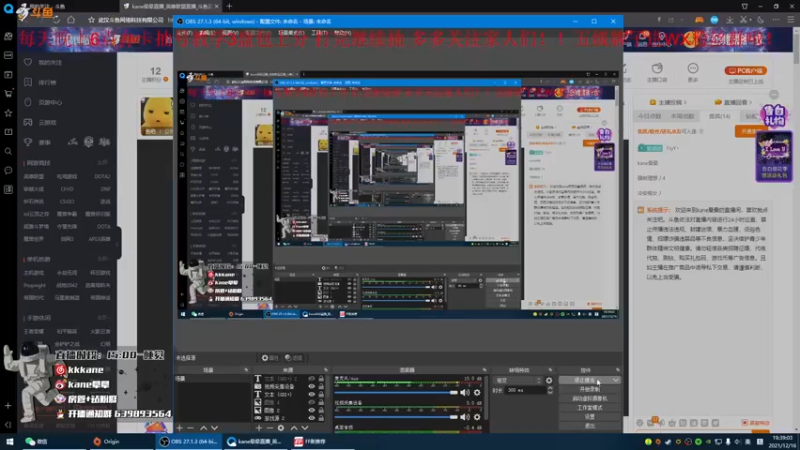Pop out the audio mixer dock via header icon
The image size is (800, 450).
coord(484,370)
